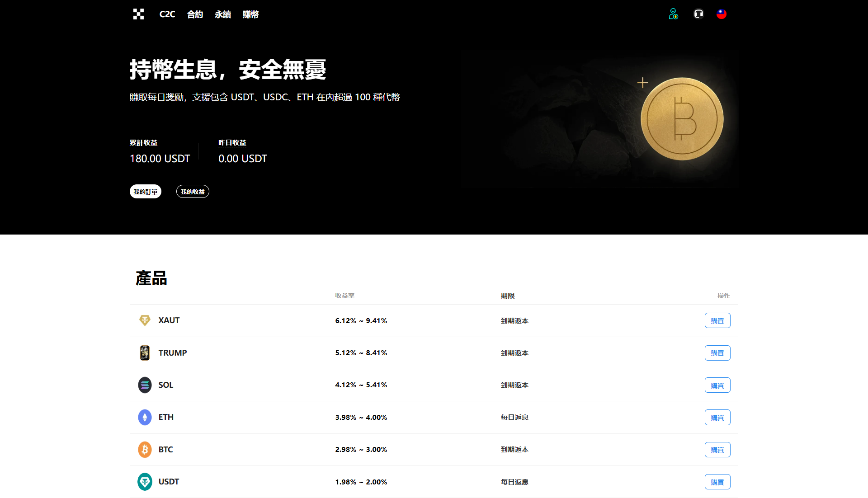The width and height of the screenshot is (868, 498).
Task: Click the Taiwan flag language icon
Action: point(722,14)
